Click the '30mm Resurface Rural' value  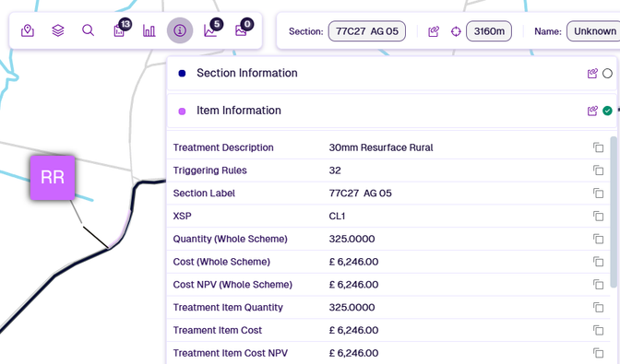coord(381,147)
